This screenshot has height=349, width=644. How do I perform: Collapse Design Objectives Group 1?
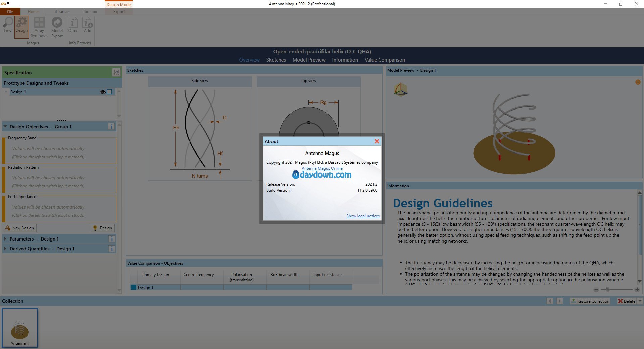(5, 127)
